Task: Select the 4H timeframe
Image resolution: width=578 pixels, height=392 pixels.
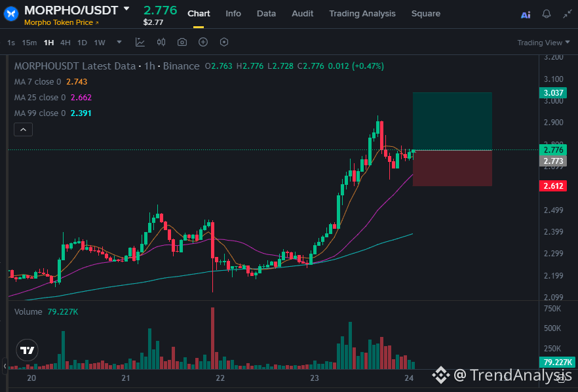Action: coord(66,43)
